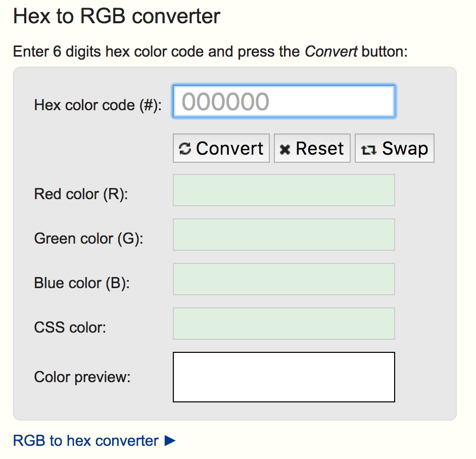Select the Green color (G) output field

[283, 234]
